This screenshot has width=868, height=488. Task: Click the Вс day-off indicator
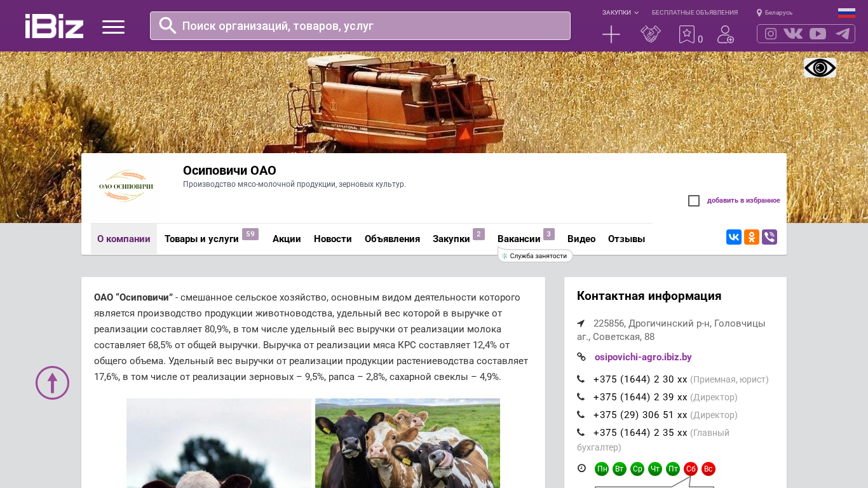point(709,469)
